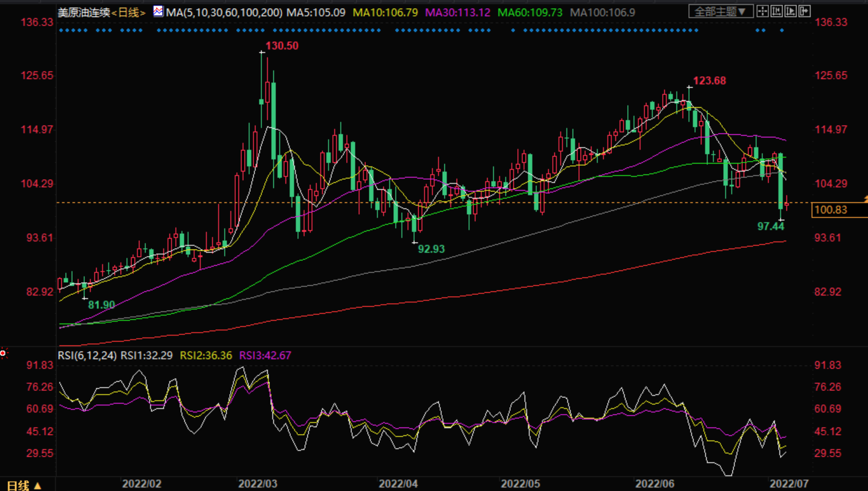The height and width of the screenshot is (491, 868).
Task: Expand the 日线 period selector at bottom left
Action: 23,485
